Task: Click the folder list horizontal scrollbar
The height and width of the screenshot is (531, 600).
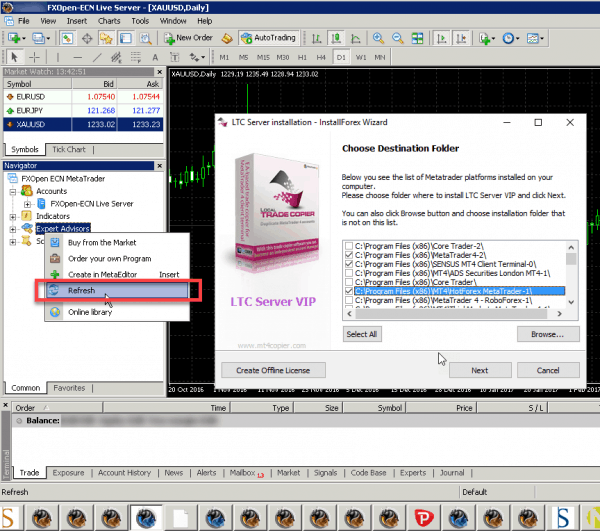Action: click(454, 314)
